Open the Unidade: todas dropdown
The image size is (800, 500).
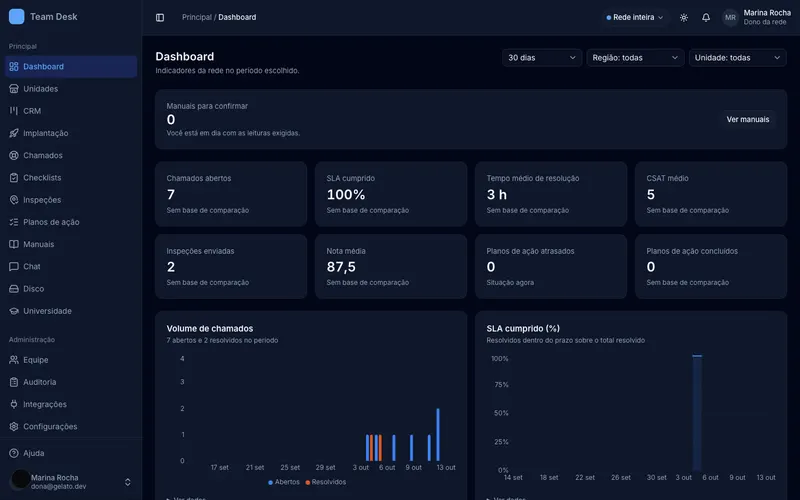[x=738, y=58]
